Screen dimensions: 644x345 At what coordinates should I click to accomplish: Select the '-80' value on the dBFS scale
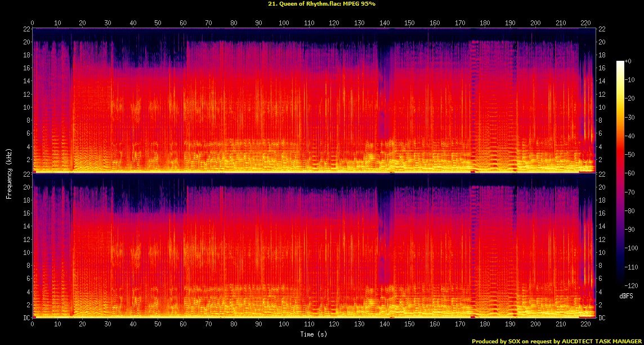click(x=629, y=210)
